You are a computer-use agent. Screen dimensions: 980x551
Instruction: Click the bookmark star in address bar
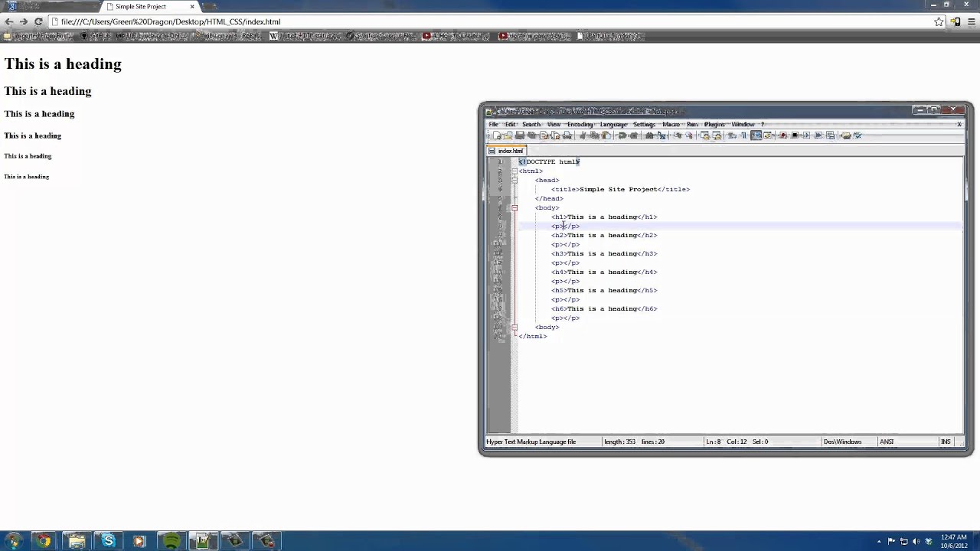click(939, 21)
